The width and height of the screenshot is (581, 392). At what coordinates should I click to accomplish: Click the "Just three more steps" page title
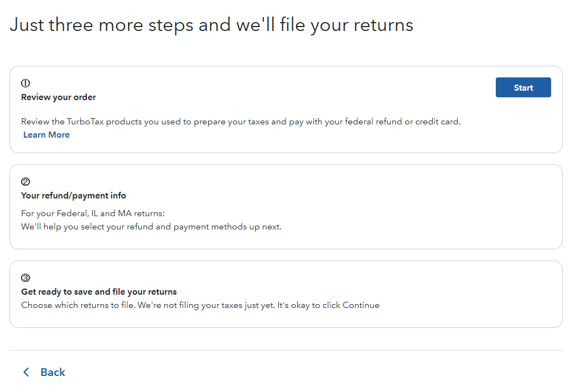coord(211,25)
